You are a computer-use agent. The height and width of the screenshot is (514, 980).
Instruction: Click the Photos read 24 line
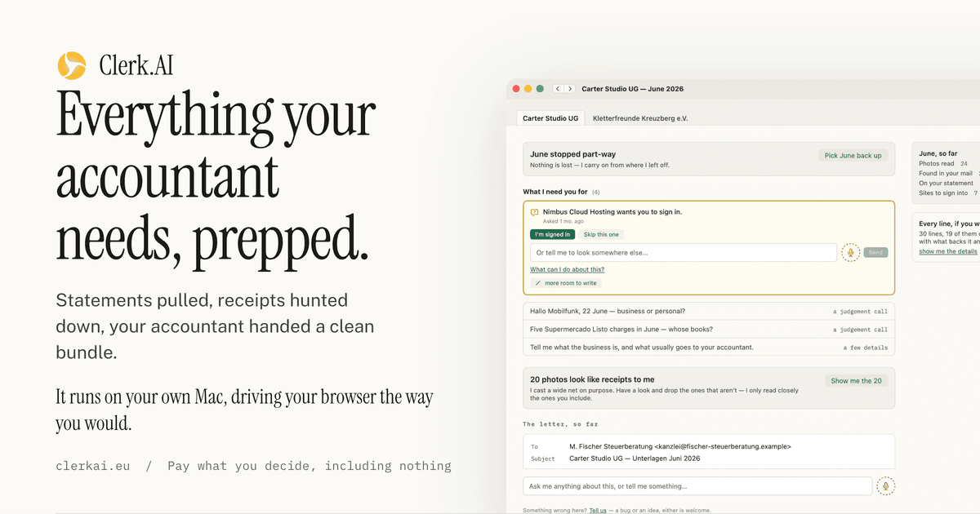click(x=943, y=163)
